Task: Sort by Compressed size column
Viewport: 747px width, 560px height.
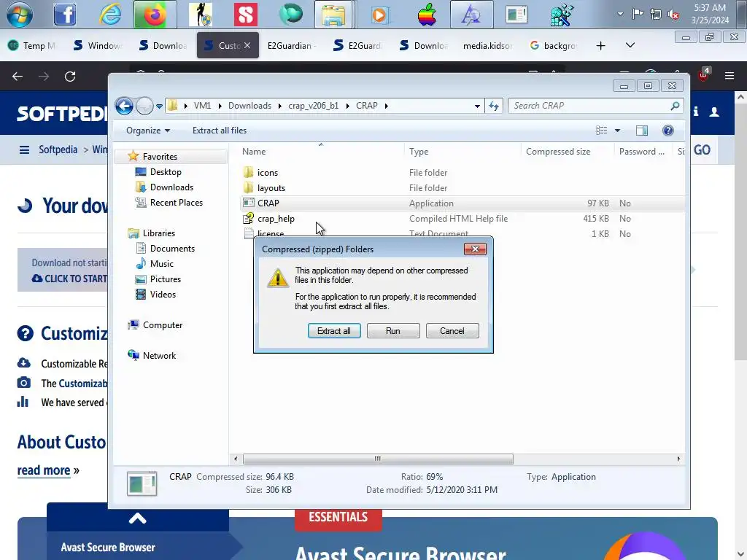Action: tap(558, 152)
